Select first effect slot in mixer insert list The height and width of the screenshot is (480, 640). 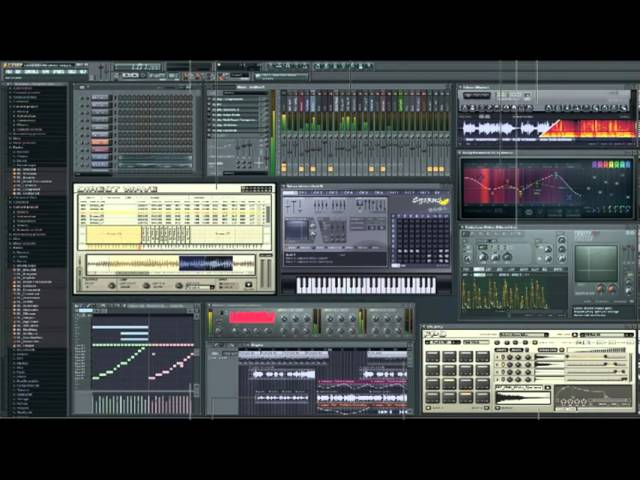236,99
